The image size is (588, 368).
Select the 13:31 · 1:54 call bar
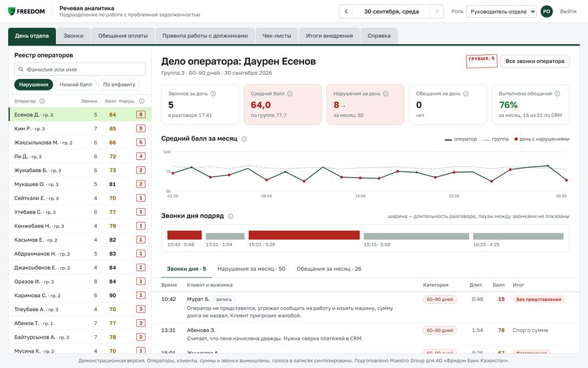pyautogui.click(x=225, y=236)
